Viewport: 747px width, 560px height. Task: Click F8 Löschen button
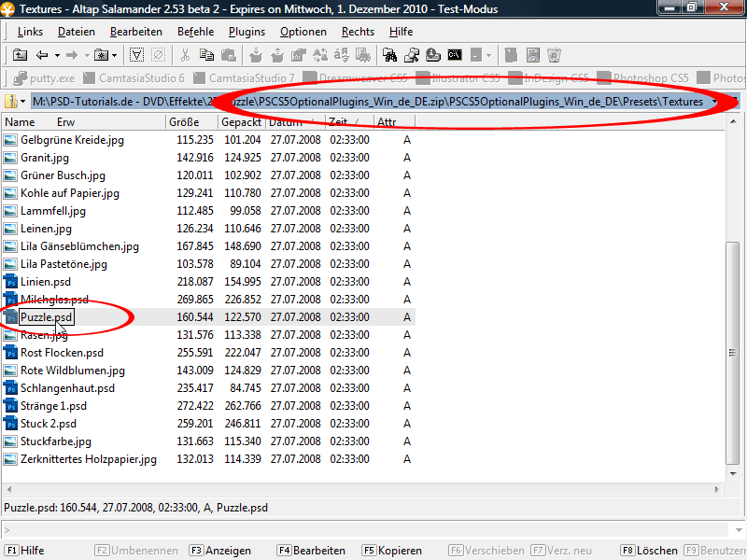[x=649, y=551]
